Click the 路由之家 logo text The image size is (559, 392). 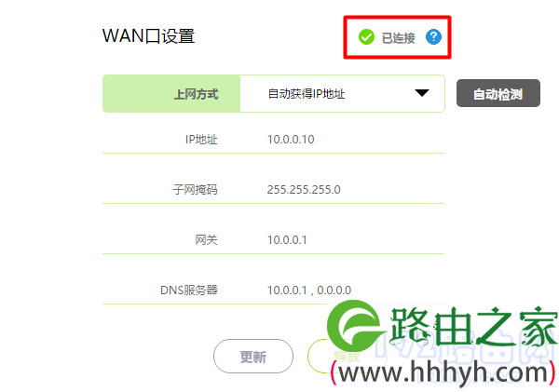pos(473,326)
